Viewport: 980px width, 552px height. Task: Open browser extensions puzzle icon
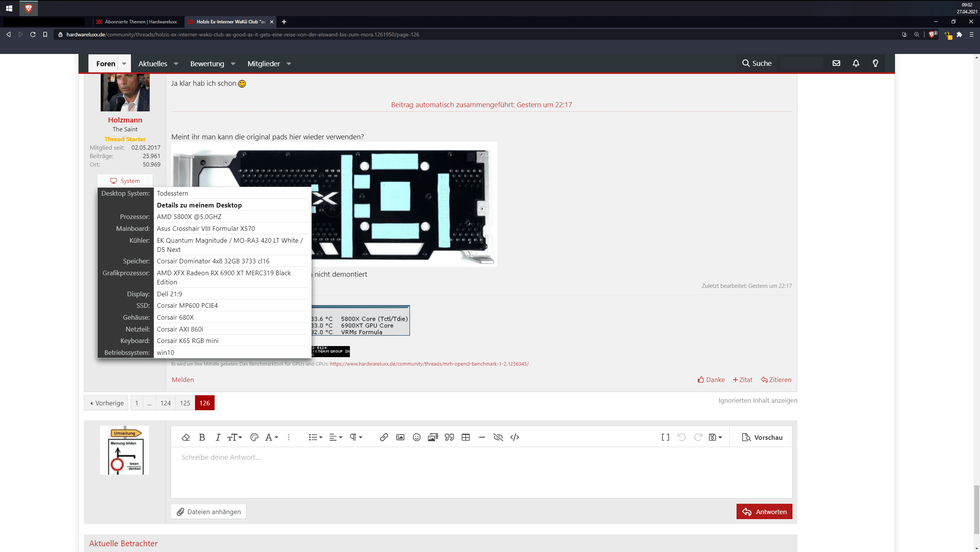(959, 34)
